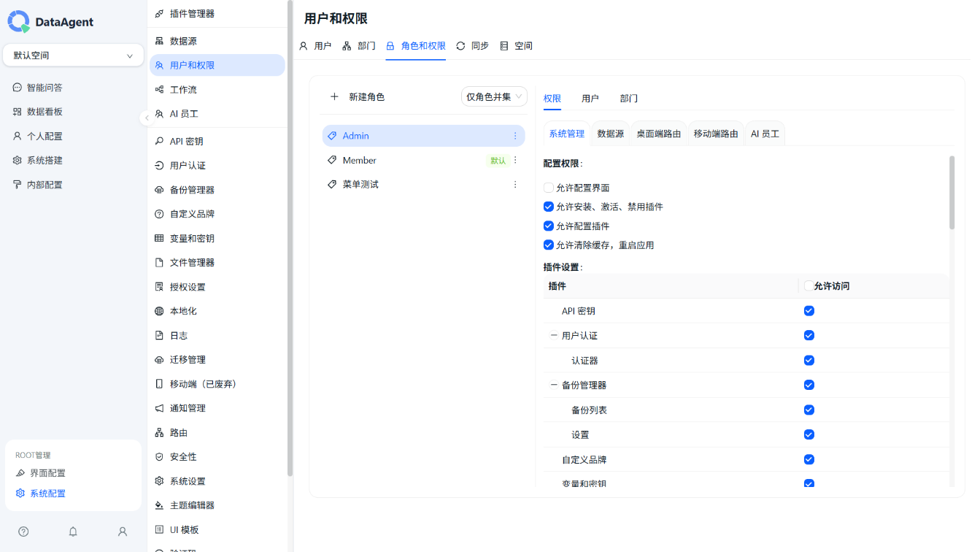
Task: Switch to the 用户 tab beside 权限
Action: click(x=590, y=98)
